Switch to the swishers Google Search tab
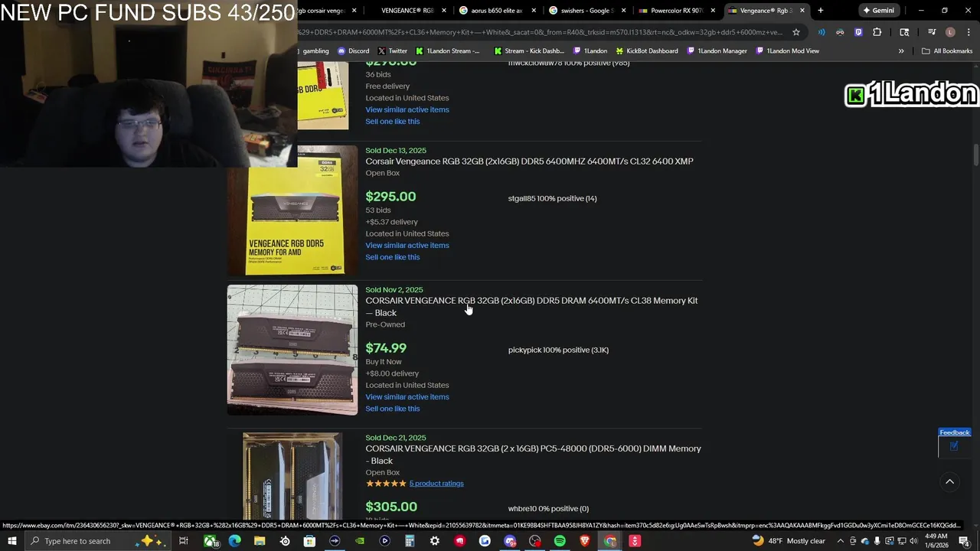The image size is (980, 551). tap(586, 11)
